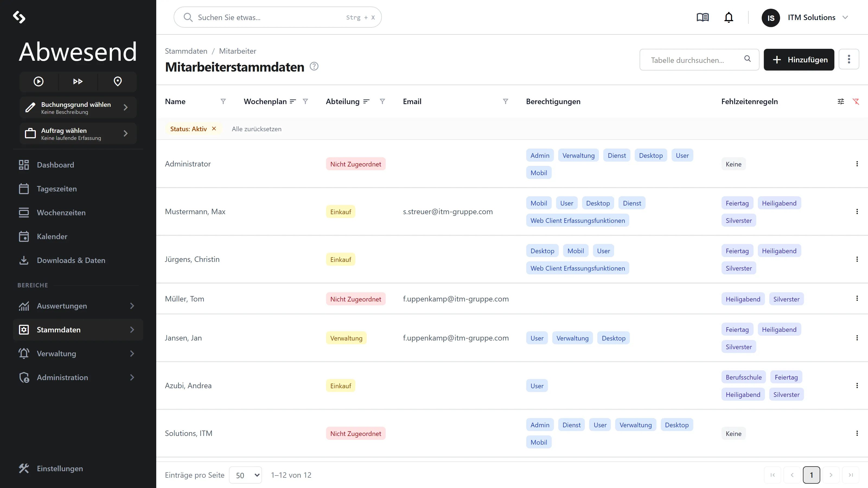
Task: Open the documentation book icon
Action: pyautogui.click(x=703, y=17)
